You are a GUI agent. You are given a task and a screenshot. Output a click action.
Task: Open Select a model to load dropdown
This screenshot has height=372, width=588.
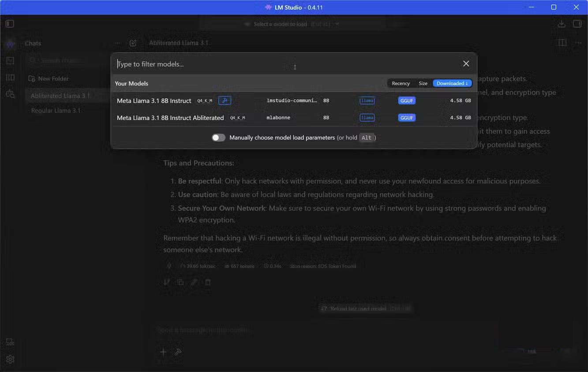click(292, 24)
